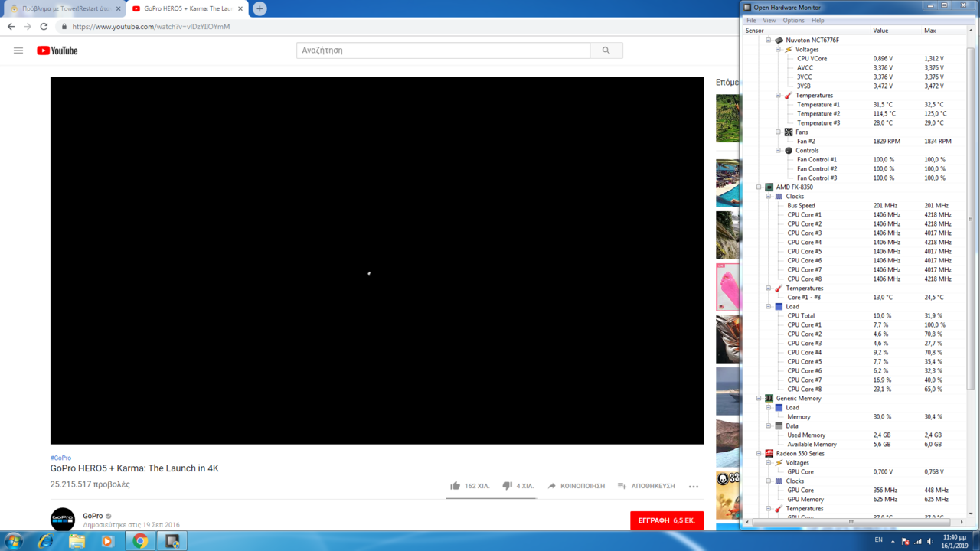Select the Controls black circle icon
This screenshot has height=551, width=980.
click(789, 150)
